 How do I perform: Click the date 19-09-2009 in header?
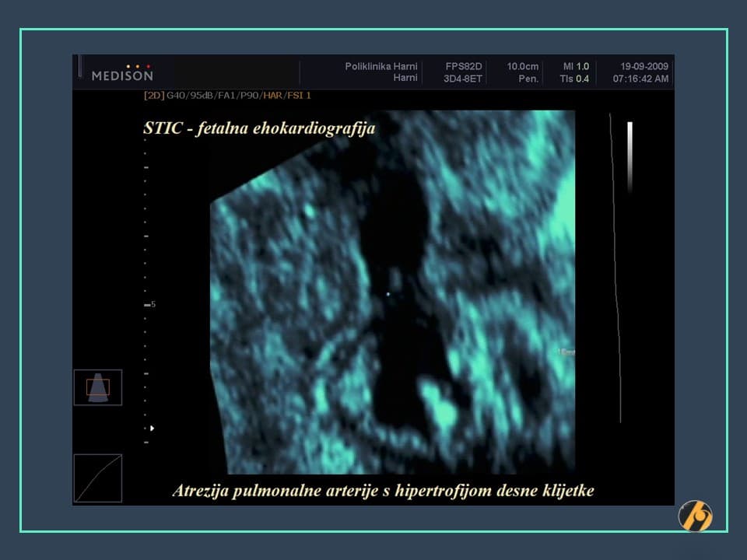[x=643, y=66]
